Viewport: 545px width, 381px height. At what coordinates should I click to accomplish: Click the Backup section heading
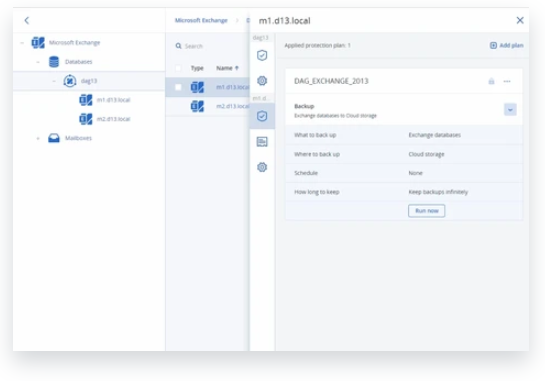click(304, 106)
